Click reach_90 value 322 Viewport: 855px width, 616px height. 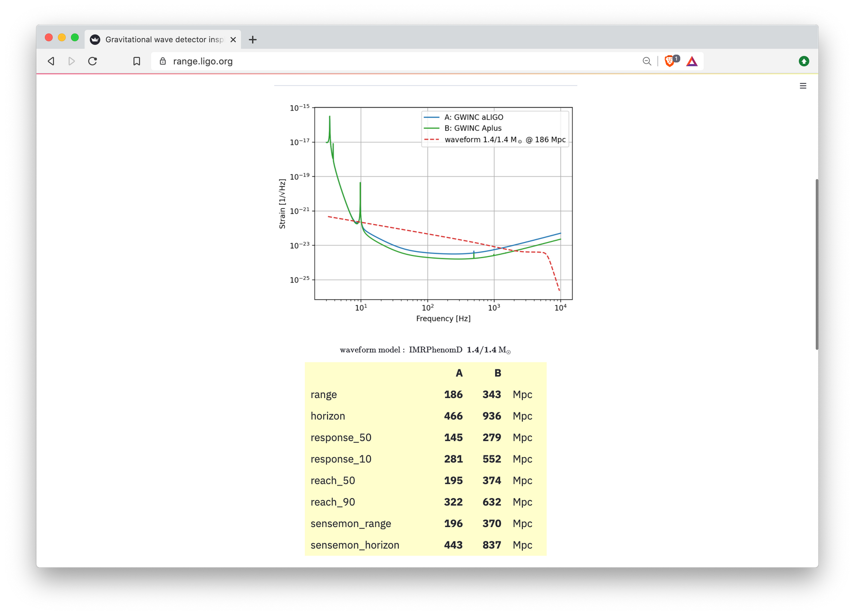click(453, 502)
